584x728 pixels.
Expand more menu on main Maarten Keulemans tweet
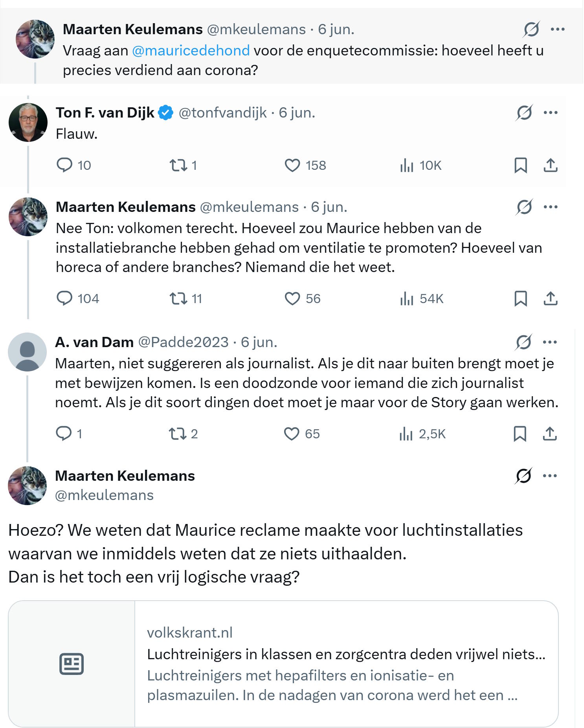(550, 476)
